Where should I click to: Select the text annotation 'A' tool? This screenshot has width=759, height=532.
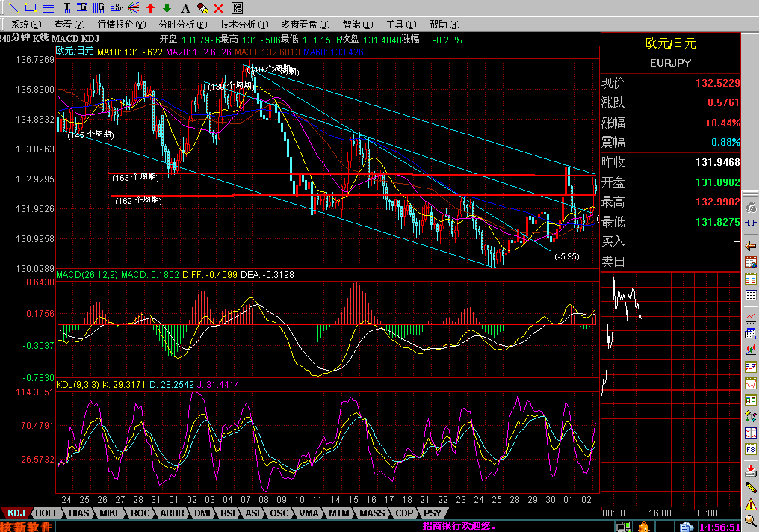pos(185,8)
